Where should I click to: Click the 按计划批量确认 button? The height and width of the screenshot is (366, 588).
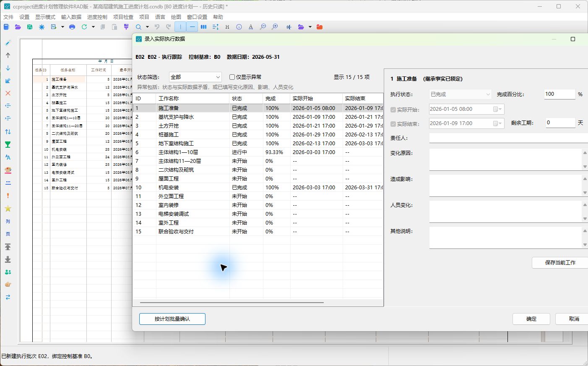point(172,319)
